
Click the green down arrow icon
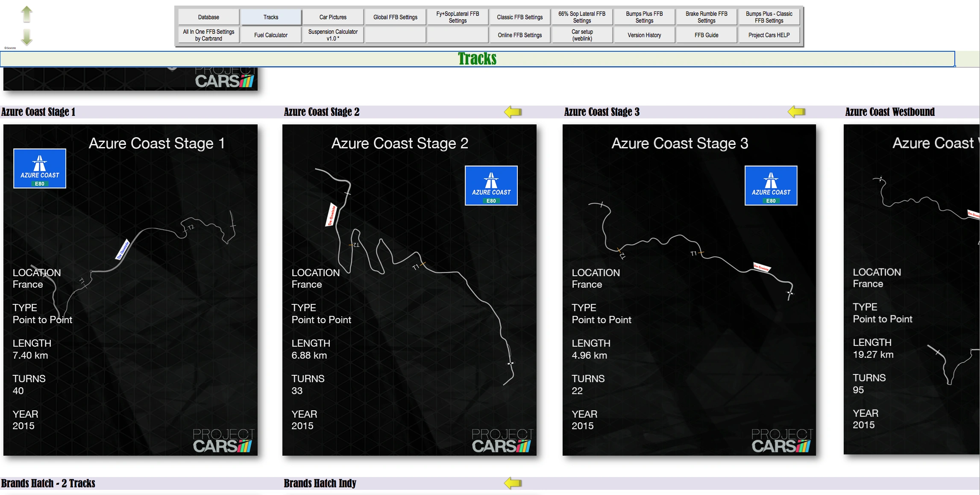click(x=27, y=37)
